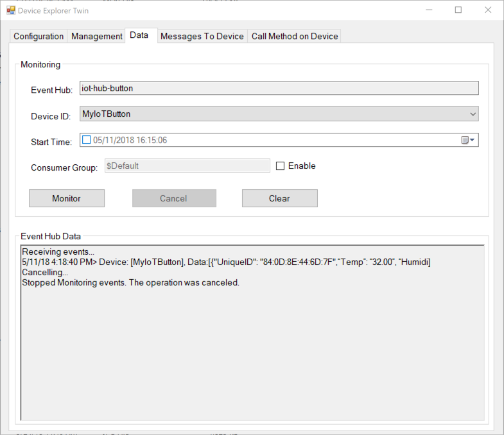Click the disabled Cancel button
This screenshot has height=435, width=504.
coord(174,198)
